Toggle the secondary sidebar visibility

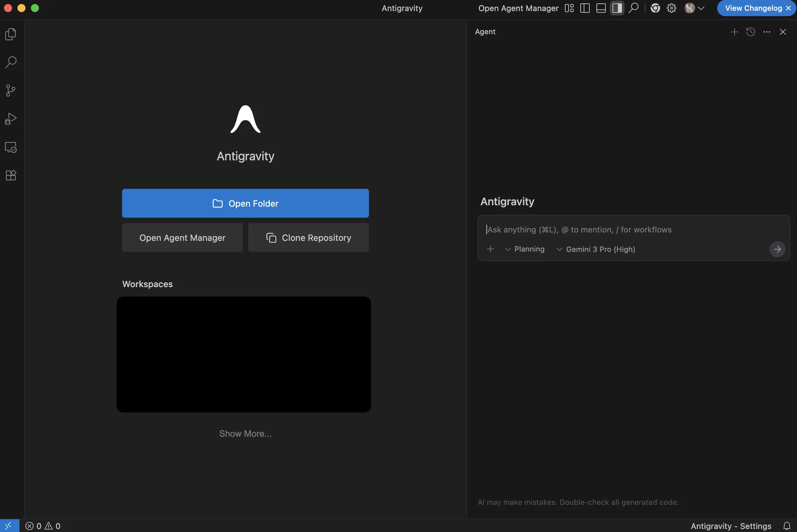(617, 8)
